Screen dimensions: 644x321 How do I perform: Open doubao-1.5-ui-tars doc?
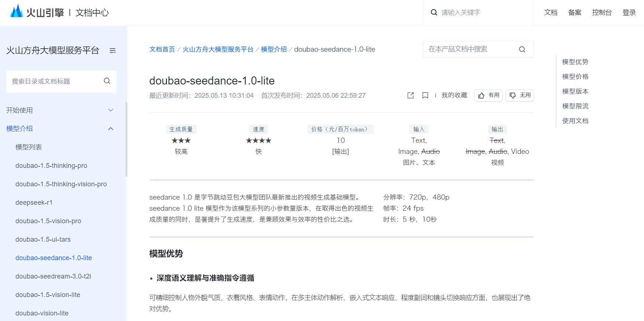[x=43, y=239]
